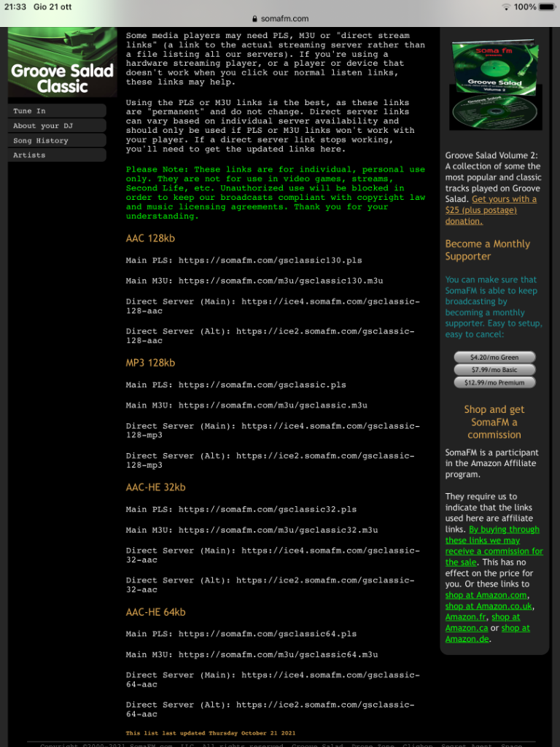560x747 pixels.
Task: Tap the padlock icon beside somafm.com
Action: (x=254, y=18)
